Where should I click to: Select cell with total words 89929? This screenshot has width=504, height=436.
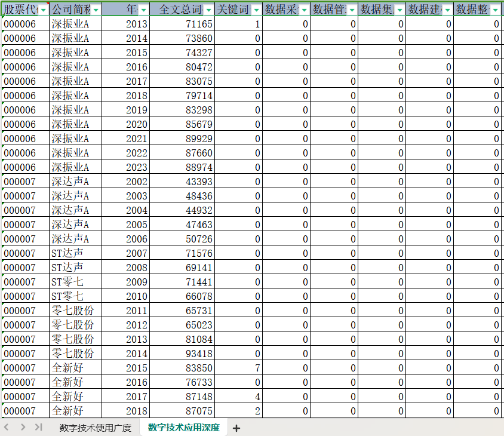(x=182, y=138)
